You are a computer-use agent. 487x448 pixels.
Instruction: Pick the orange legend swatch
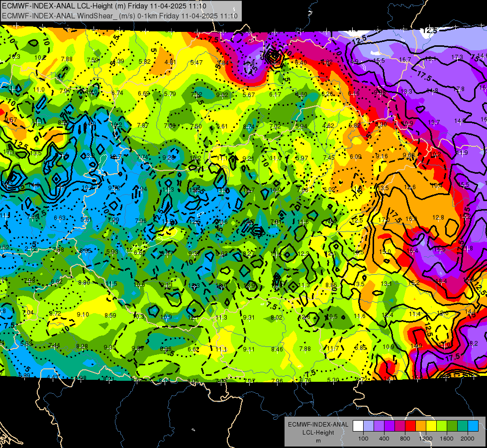(421, 426)
